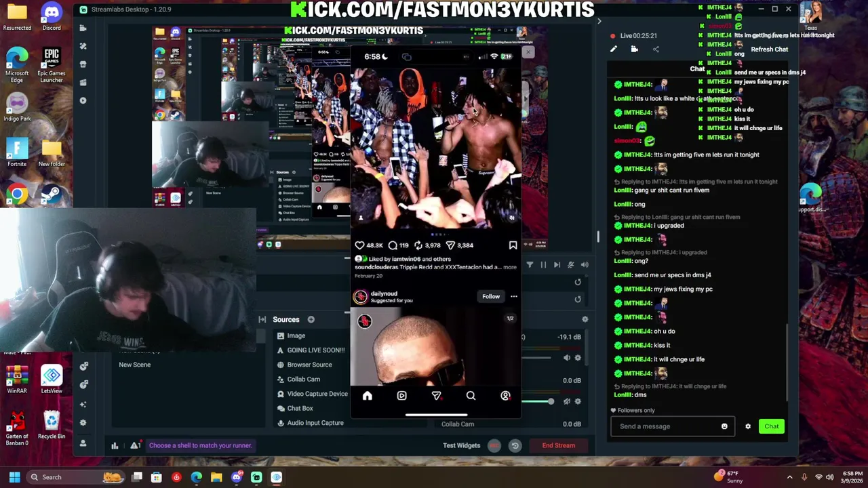Open Microsoft Edge from the taskbar
Image resolution: width=868 pixels, height=488 pixels.
click(x=196, y=477)
